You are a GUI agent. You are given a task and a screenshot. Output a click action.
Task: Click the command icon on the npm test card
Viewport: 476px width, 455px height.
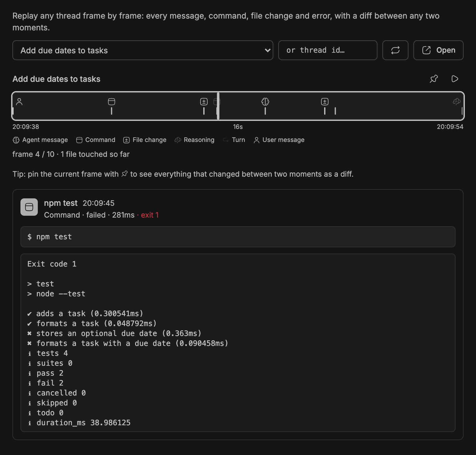[x=29, y=207]
